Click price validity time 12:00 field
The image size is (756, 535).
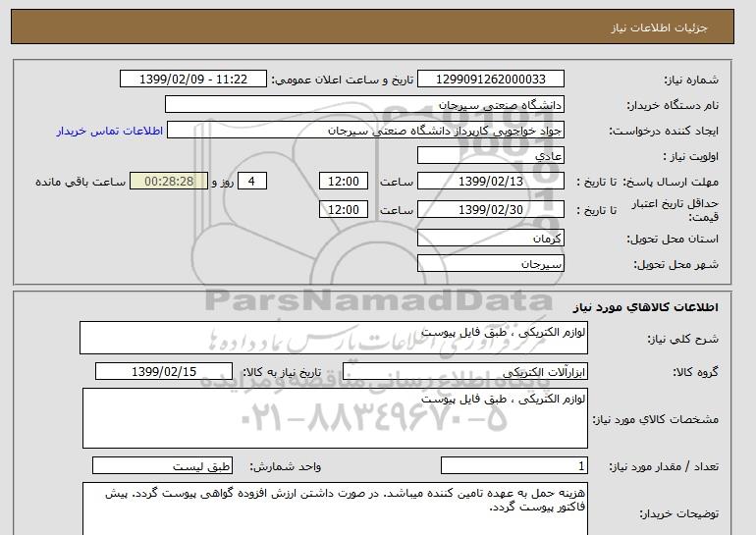(x=344, y=209)
